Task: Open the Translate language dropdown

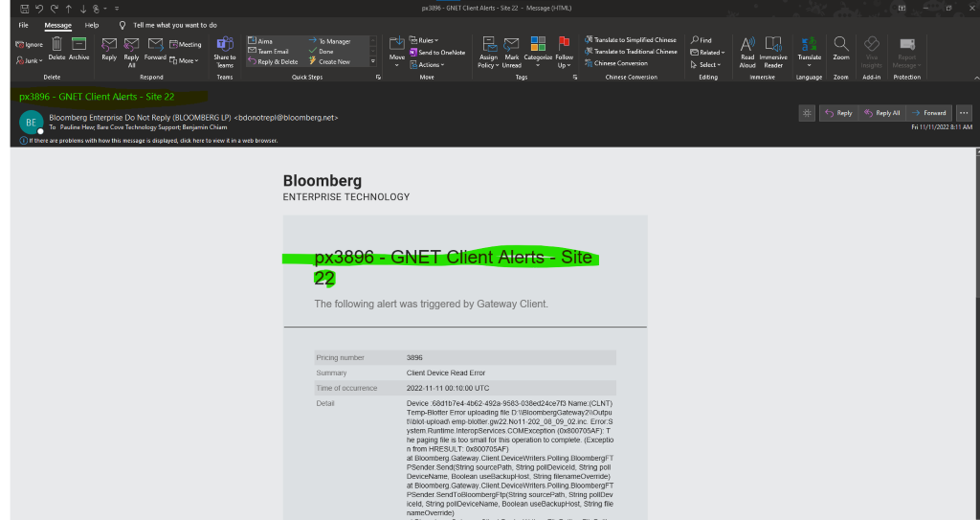Action: pos(810,52)
